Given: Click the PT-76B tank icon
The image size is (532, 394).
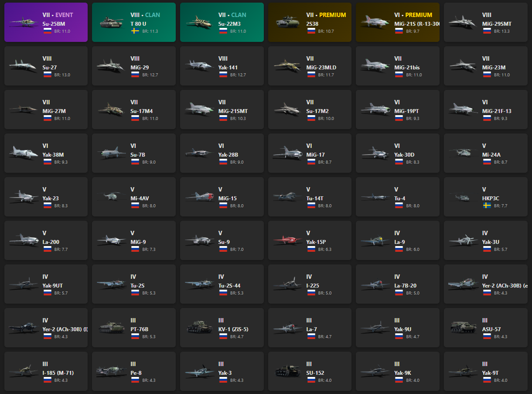Looking at the screenshot, I should tap(111, 328).
